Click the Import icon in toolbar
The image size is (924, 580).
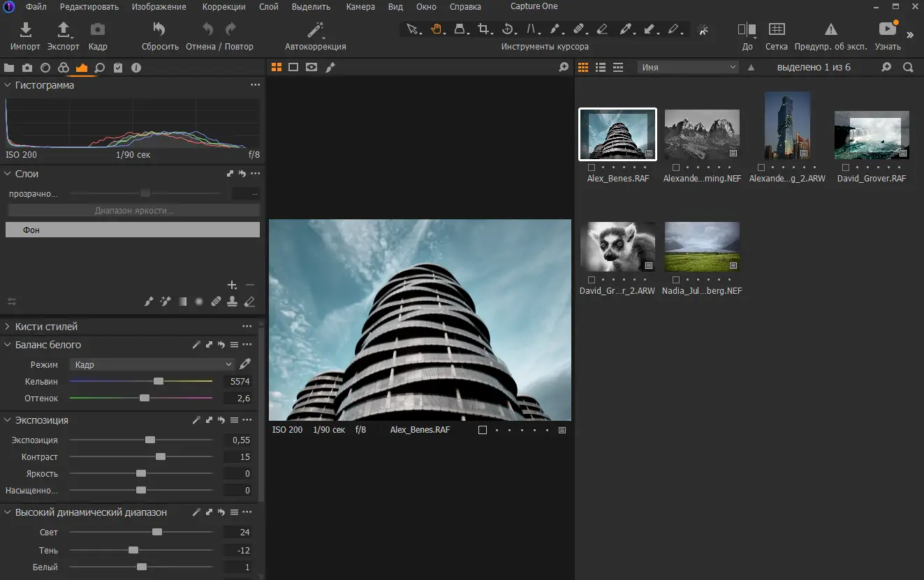(x=25, y=30)
